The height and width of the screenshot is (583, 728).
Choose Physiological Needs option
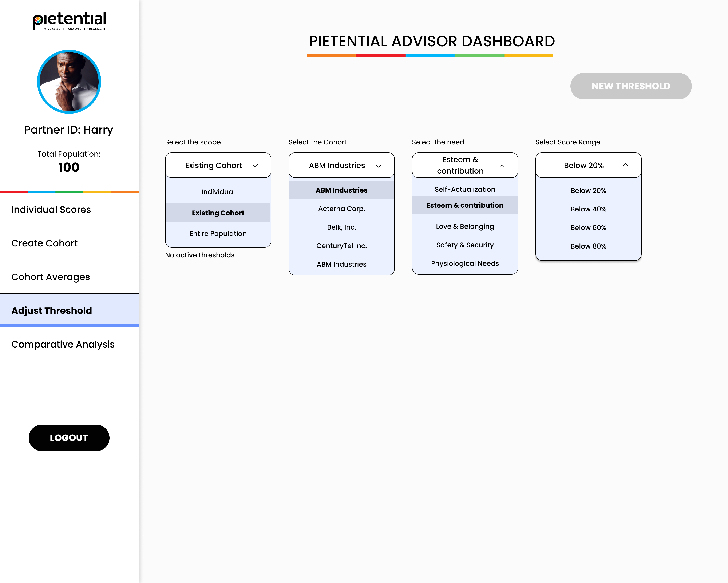[x=465, y=264]
